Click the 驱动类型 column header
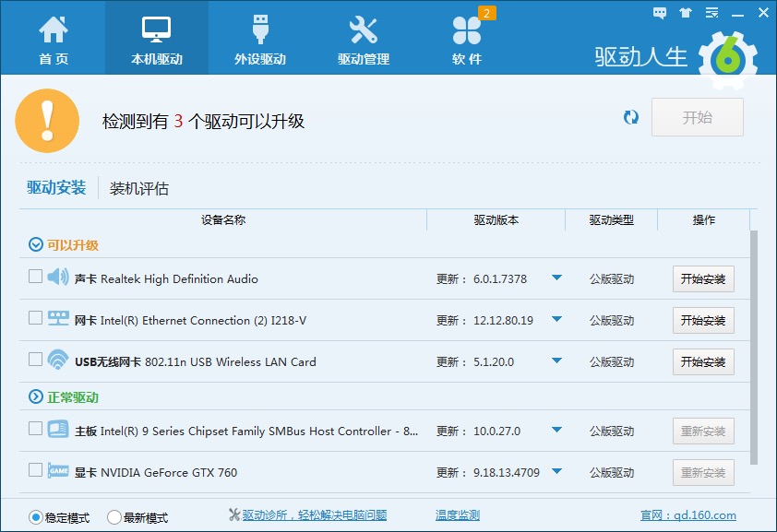 [x=612, y=219]
